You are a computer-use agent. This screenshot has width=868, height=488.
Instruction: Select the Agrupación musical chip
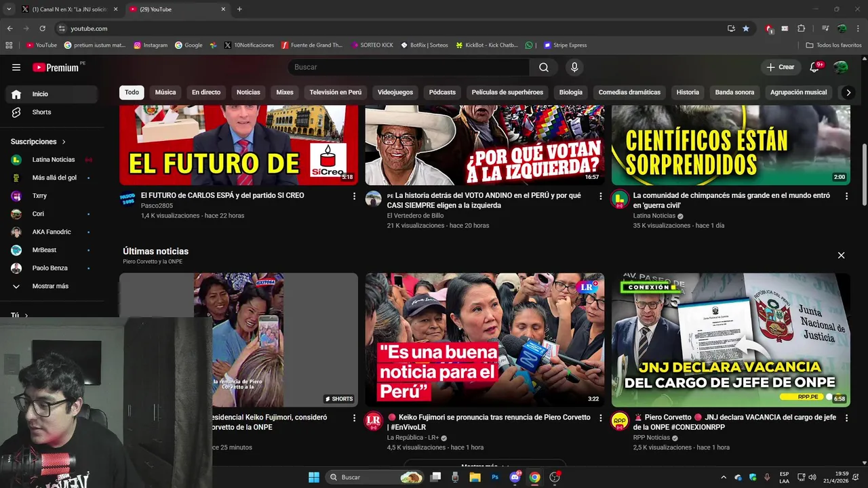[798, 92]
